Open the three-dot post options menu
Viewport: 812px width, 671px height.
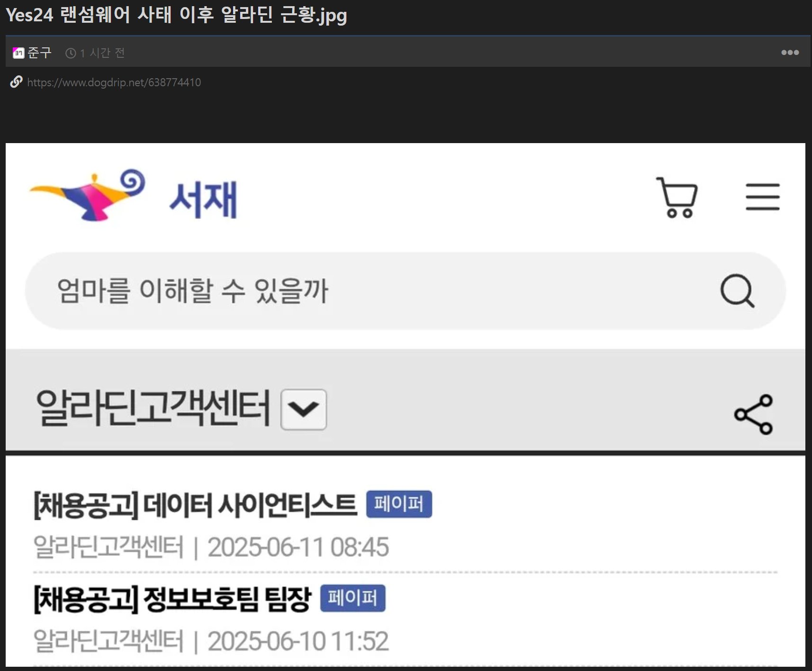pos(790,53)
